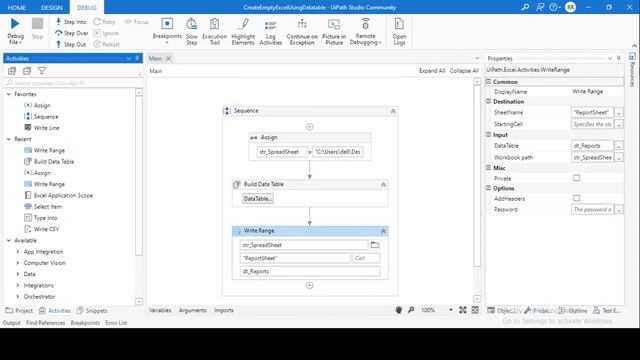This screenshot has height=360, width=640.
Task: Open SheetName expression editor button
Action: pyautogui.click(x=619, y=112)
